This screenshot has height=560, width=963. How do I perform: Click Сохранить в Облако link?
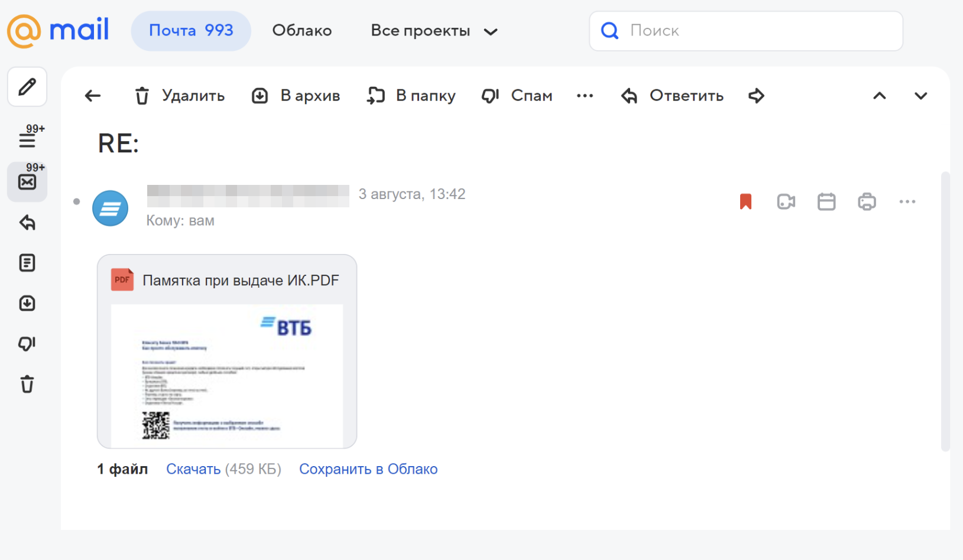368,469
